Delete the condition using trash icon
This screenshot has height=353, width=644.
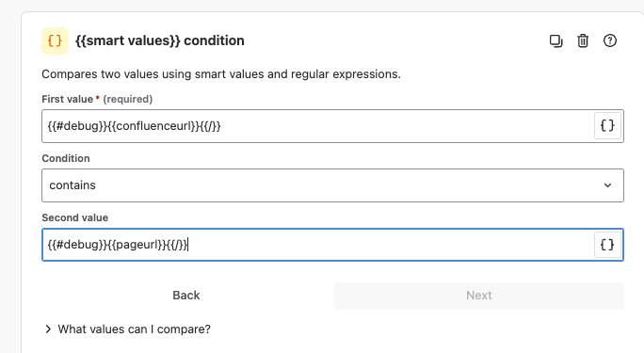583,40
